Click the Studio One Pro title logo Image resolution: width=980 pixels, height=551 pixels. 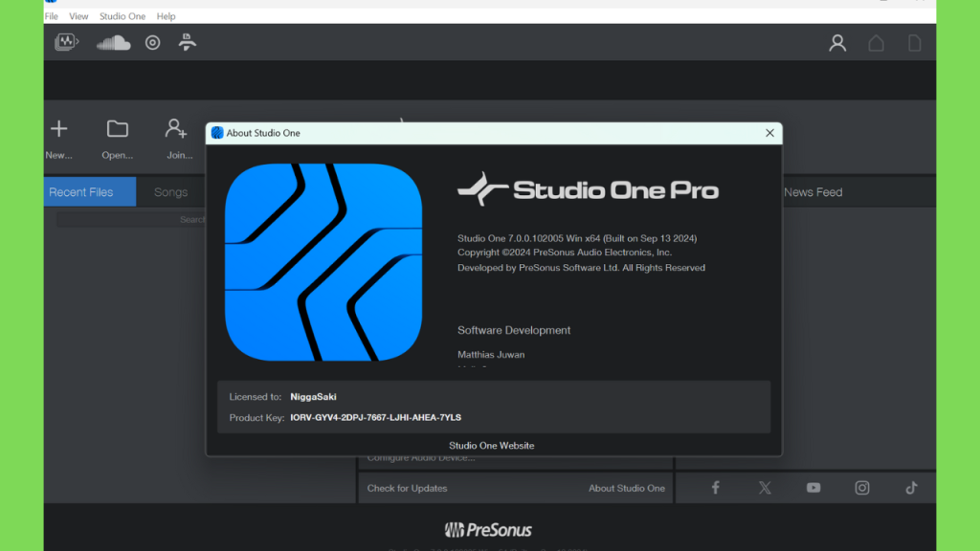coord(588,189)
